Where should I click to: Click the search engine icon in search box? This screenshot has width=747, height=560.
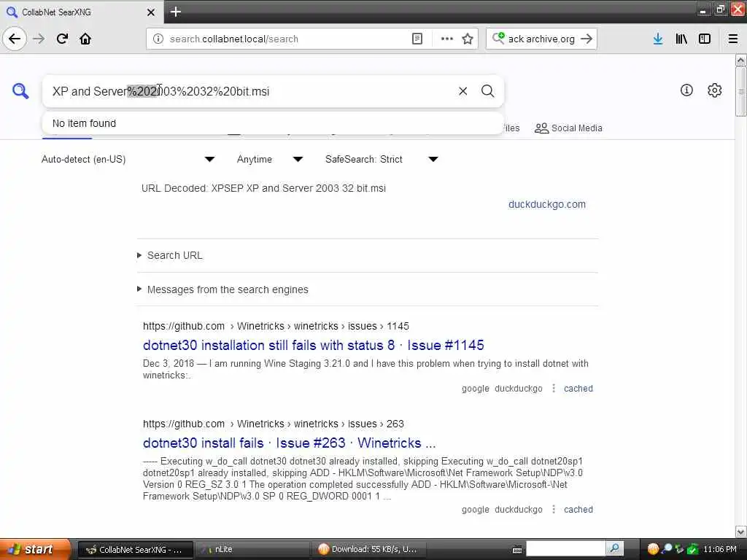click(x=498, y=38)
